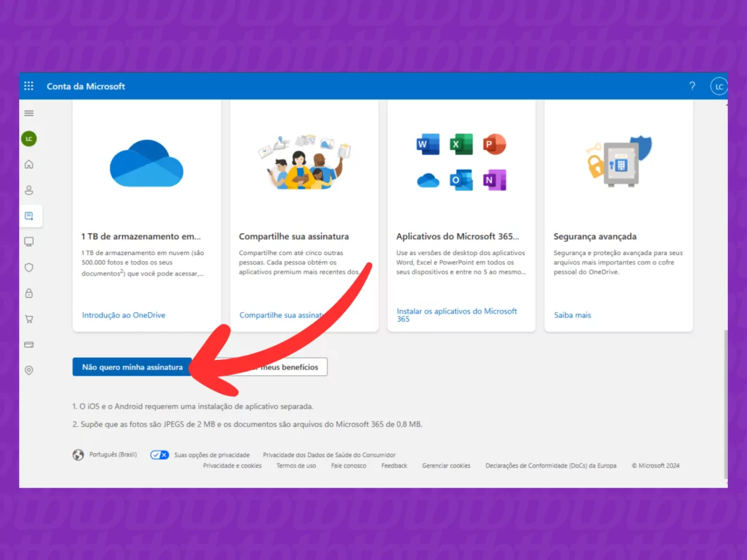This screenshot has width=747, height=560.
Task: Open Saiba mais link
Action: [x=572, y=315]
